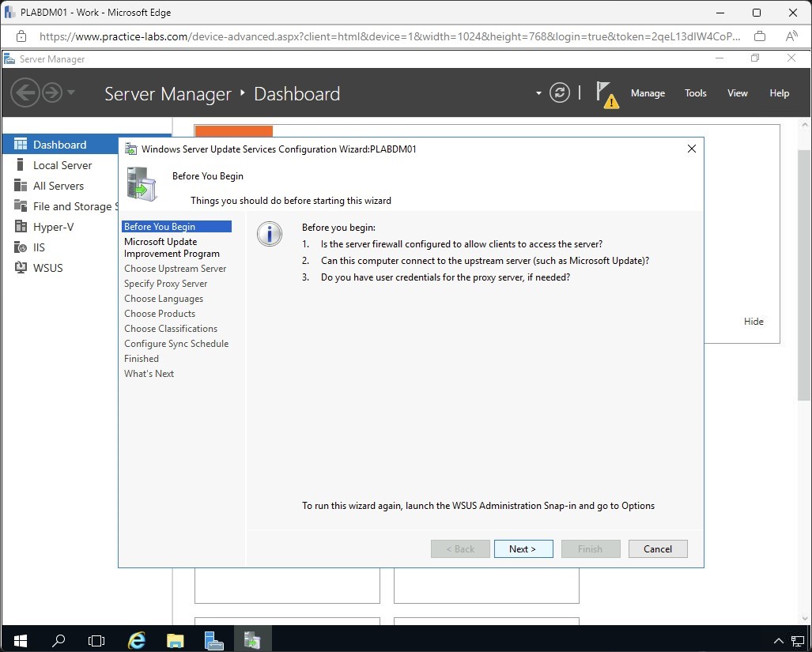Open the Manage menu
Image resolution: width=812 pixels, height=652 pixels.
click(x=648, y=93)
